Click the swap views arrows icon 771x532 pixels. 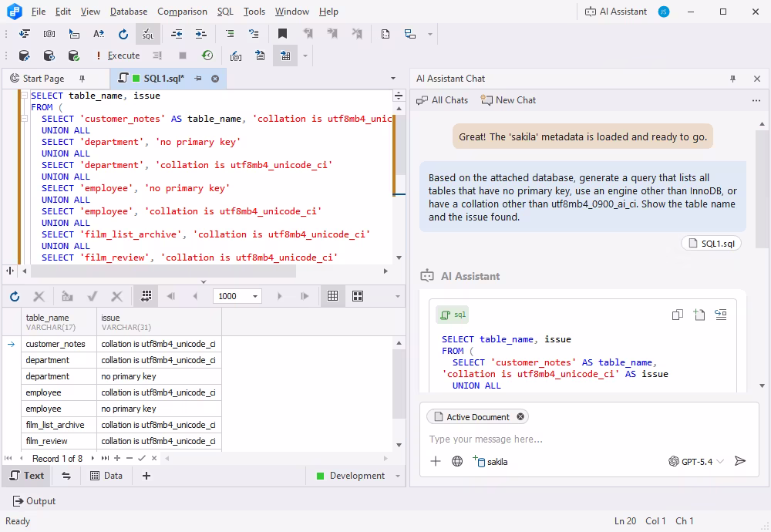(x=66, y=476)
